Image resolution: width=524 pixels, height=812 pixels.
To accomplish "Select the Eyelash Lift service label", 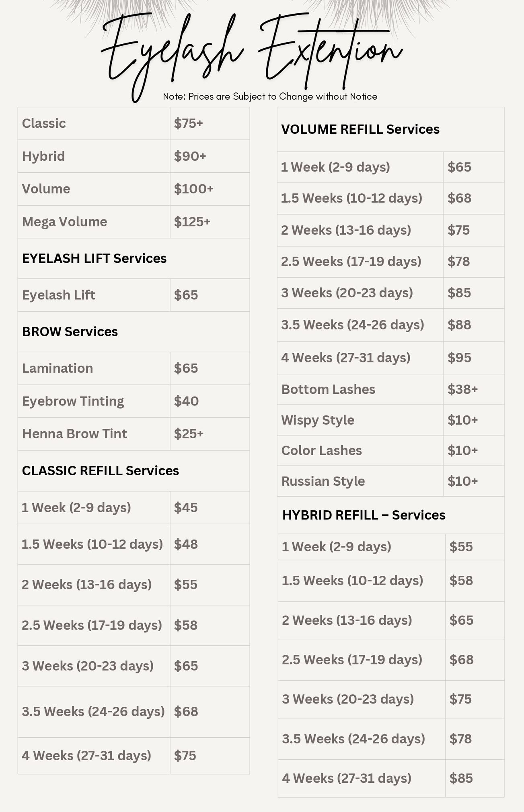I will tap(59, 295).
